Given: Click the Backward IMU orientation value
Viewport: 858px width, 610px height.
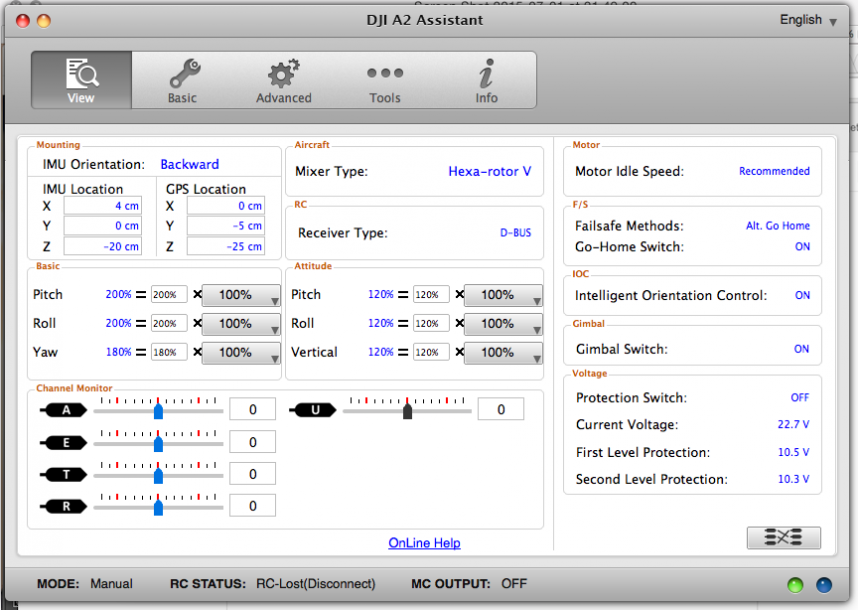Looking at the screenshot, I should point(189,164).
